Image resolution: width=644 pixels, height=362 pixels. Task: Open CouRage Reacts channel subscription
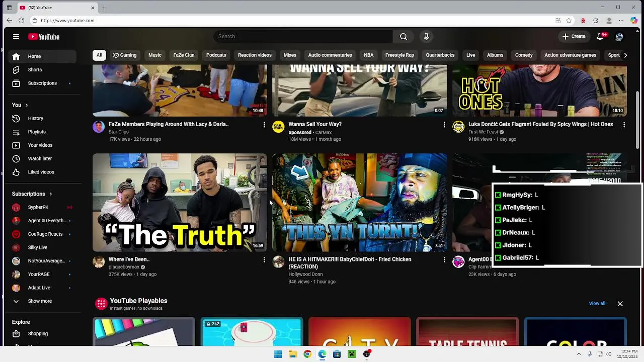click(42, 234)
